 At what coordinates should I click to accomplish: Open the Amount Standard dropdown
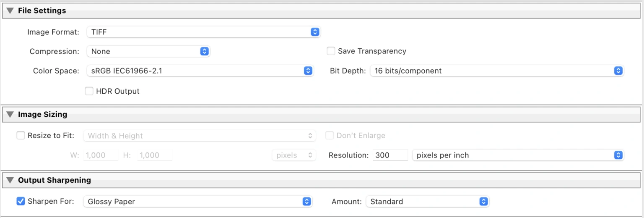pos(427,202)
